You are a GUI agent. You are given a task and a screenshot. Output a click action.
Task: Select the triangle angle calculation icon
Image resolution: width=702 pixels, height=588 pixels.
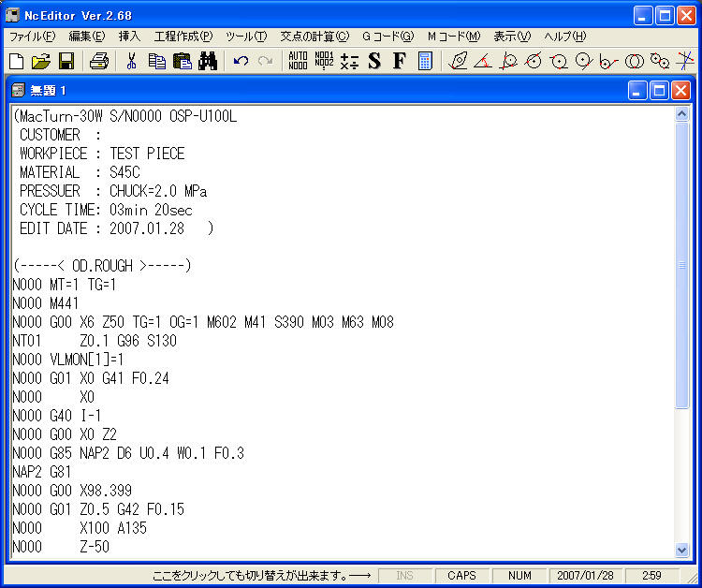(x=483, y=61)
